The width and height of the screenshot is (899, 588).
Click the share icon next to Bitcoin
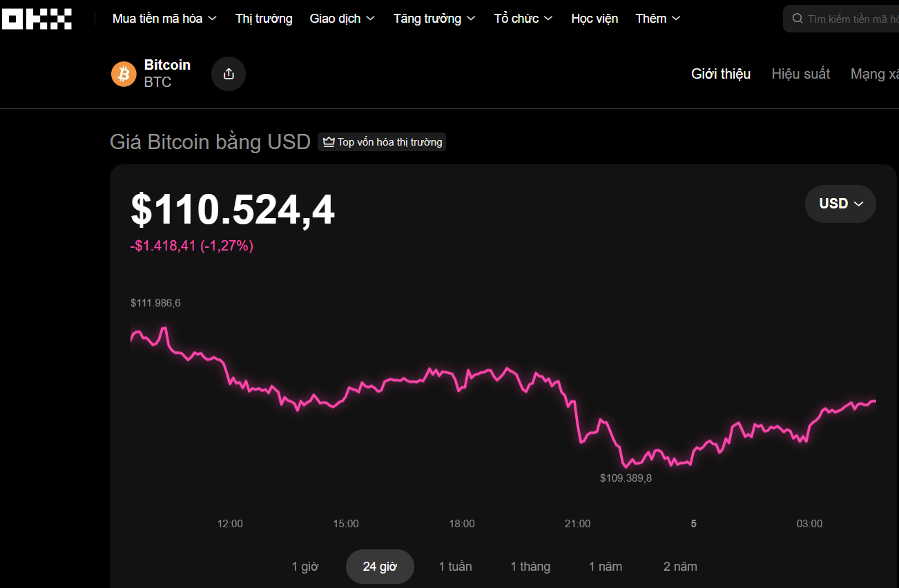[x=229, y=74]
